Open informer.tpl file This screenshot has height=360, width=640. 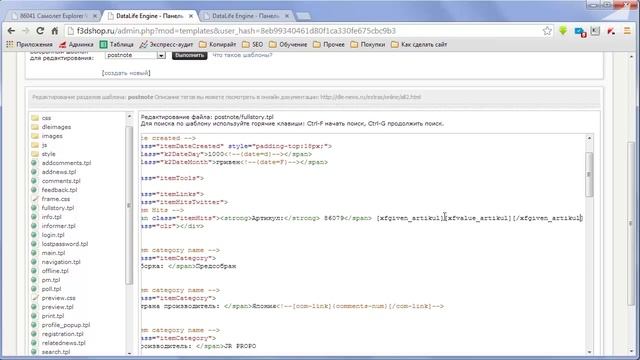58,226
